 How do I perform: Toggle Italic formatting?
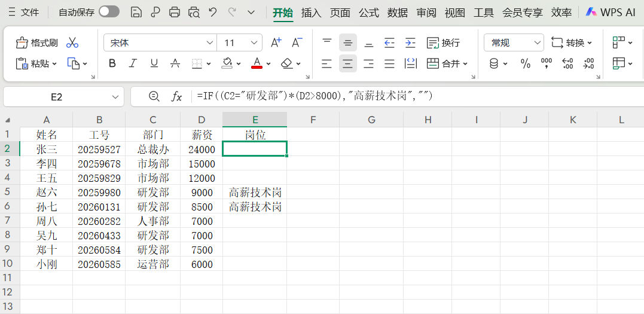[133, 63]
